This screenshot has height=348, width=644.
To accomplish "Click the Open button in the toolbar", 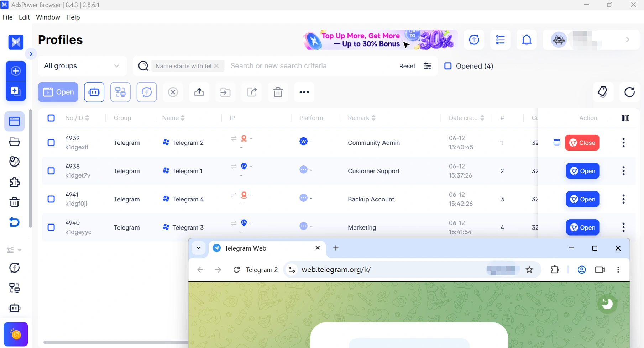I will click(58, 92).
